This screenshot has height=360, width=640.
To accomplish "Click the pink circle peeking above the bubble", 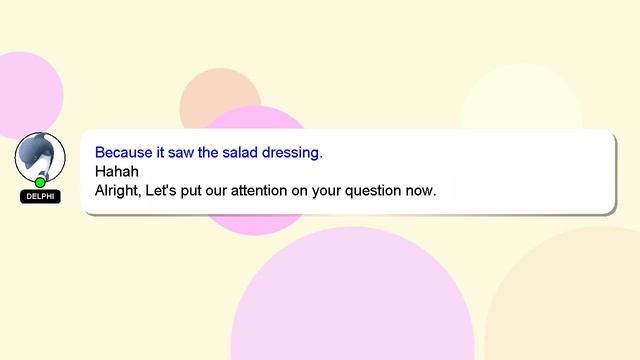I will [x=255, y=118].
